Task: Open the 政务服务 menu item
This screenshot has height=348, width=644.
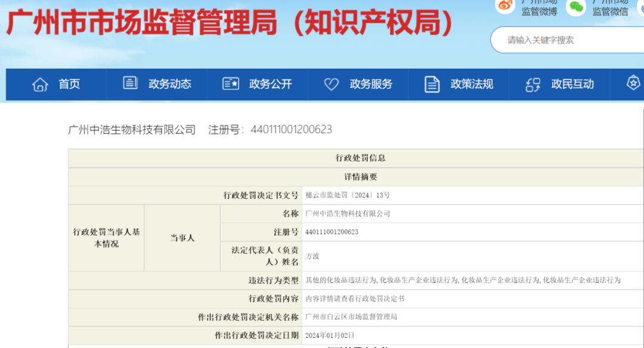Action: pyautogui.click(x=371, y=84)
